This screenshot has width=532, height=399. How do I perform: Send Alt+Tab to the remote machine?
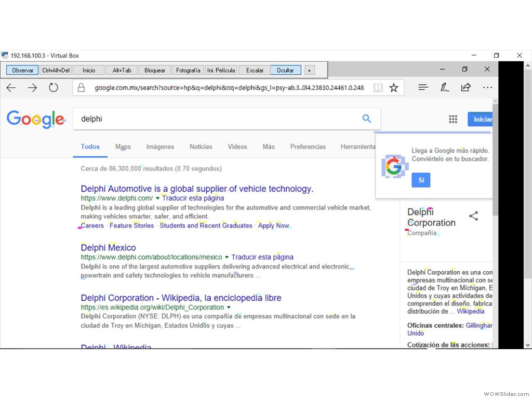click(x=122, y=70)
